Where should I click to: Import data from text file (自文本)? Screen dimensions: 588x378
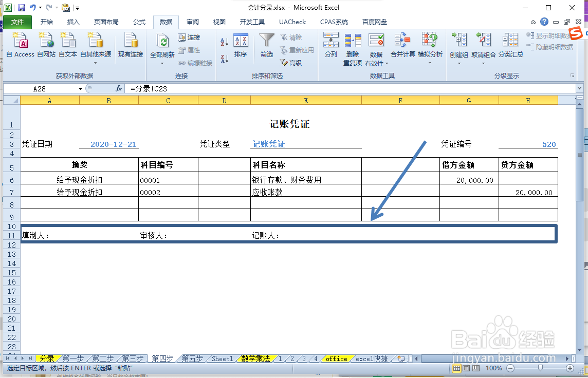coord(68,45)
